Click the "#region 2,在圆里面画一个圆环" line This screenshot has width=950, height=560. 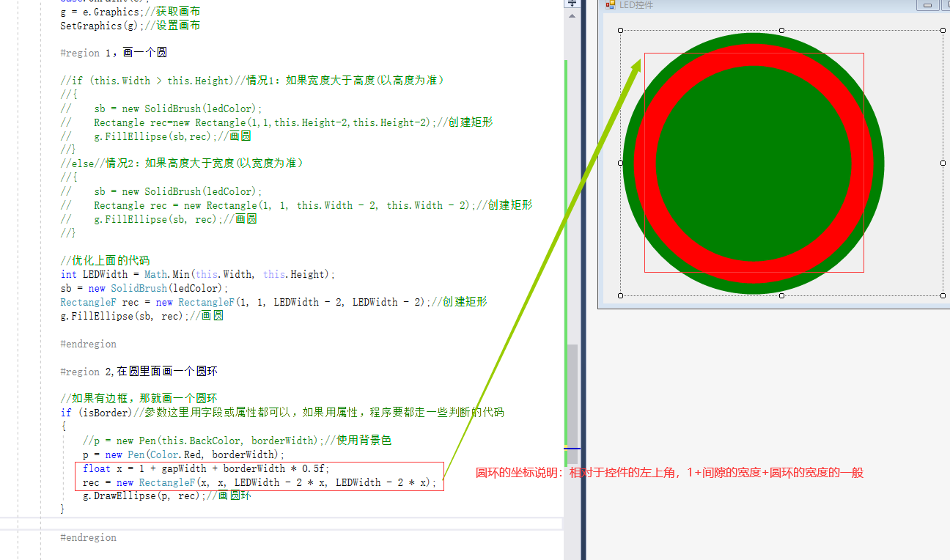139,372
